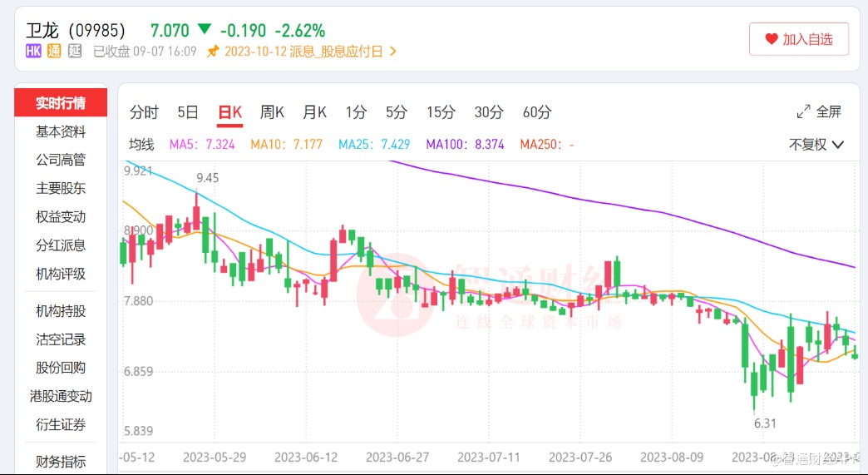Open the 2023-10-12 派息 dividend notice link
Screen dimensions: 868x475
pos(303,52)
